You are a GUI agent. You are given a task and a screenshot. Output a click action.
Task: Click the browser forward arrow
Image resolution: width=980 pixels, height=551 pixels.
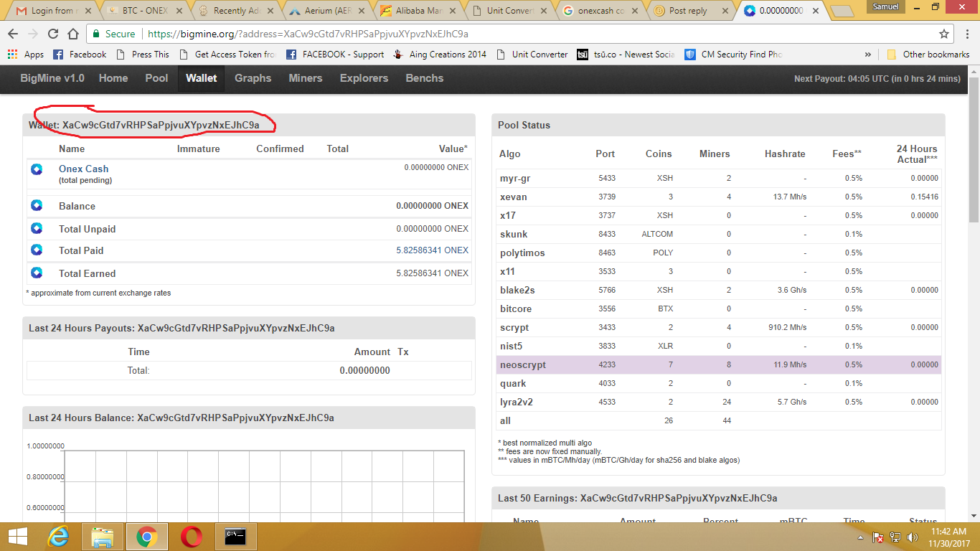tap(33, 34)
